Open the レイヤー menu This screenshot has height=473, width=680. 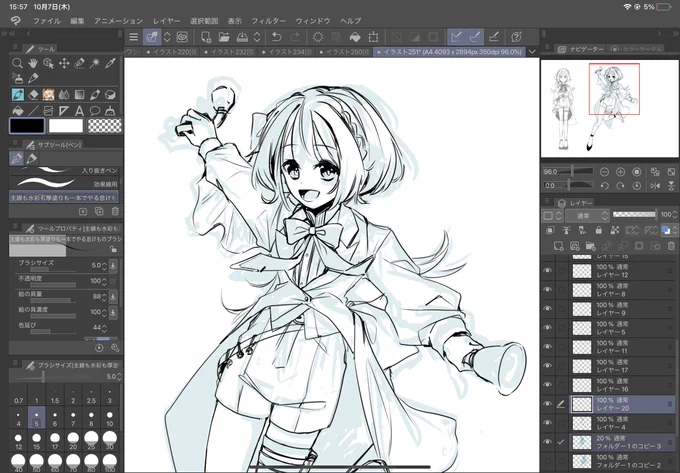167,21
